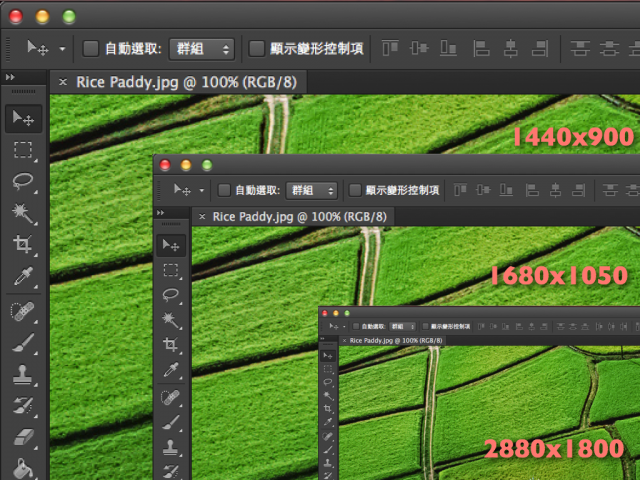Select the Healing Brush tool in the middle window
640x480 pixels.
[x=170, y=398]
